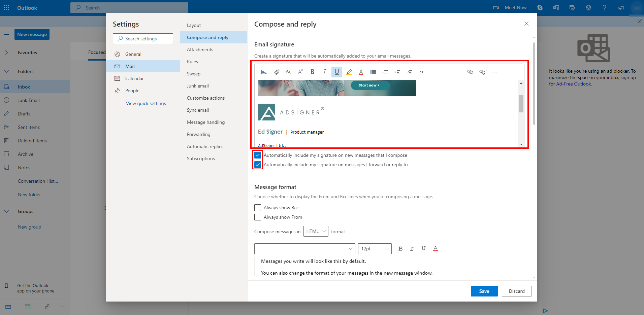The height and width of the screenshot is (315, 644).
Task: Uncheck auto-include signature on new messages
Action: (258, 155)
